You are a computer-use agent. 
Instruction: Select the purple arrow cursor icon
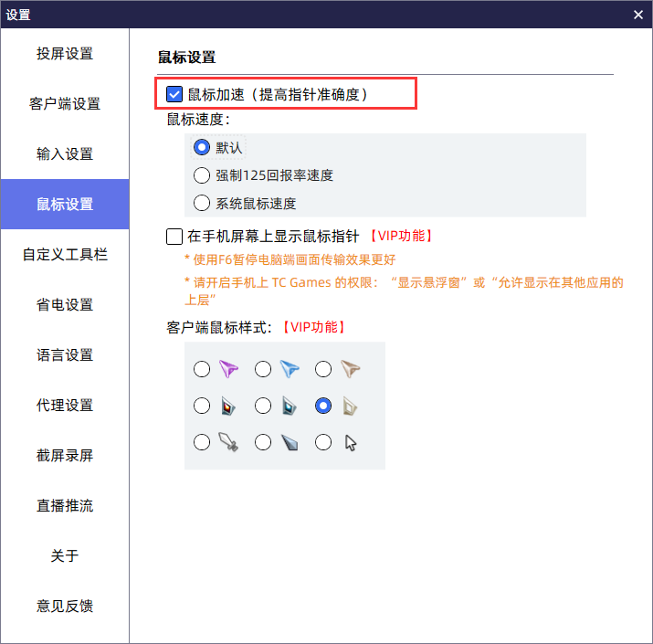(228, 369)
